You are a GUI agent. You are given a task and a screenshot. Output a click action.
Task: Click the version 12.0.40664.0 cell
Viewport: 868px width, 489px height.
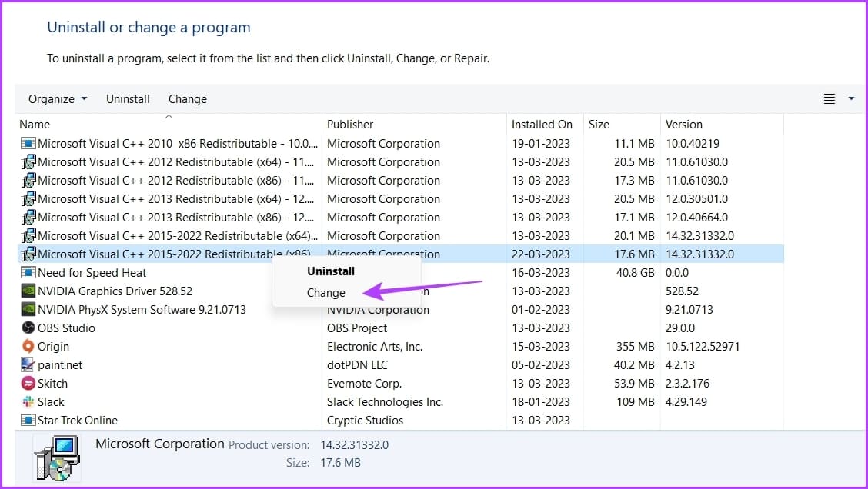(x=696, y=218)
